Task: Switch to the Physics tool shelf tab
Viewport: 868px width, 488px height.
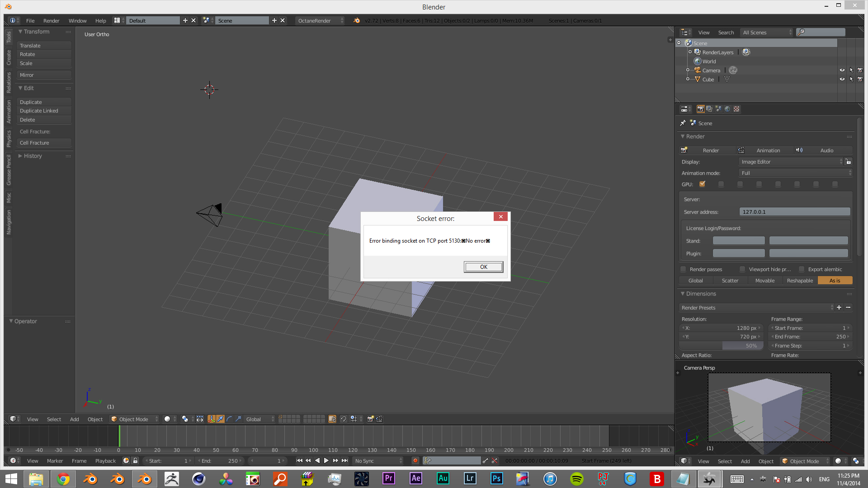Action: (9, 138)
